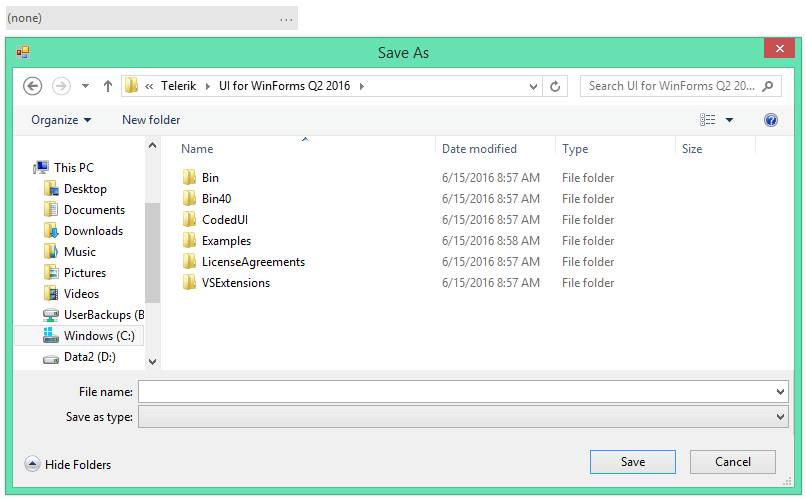Image resolution: width=806 pixels, height=499 pixels.
Task: Click the (none) field ellipsis button
Action: pos(286,19)
